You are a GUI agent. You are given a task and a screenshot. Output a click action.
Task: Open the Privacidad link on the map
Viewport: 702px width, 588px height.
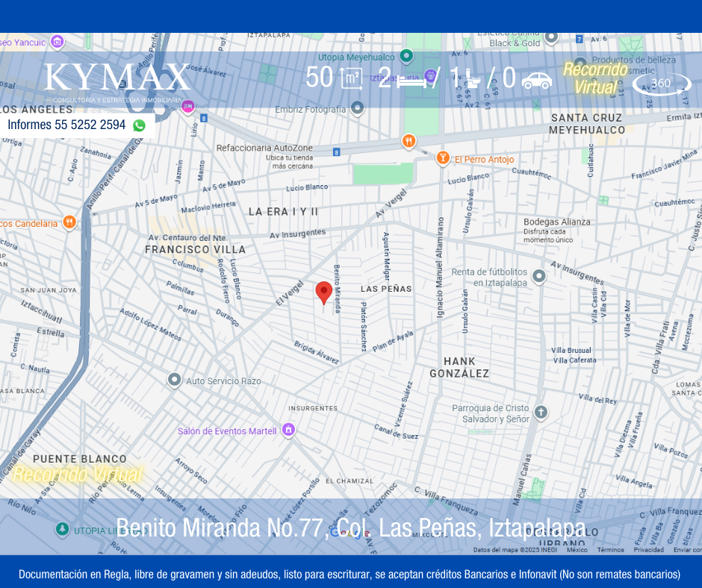pos(648,549)
